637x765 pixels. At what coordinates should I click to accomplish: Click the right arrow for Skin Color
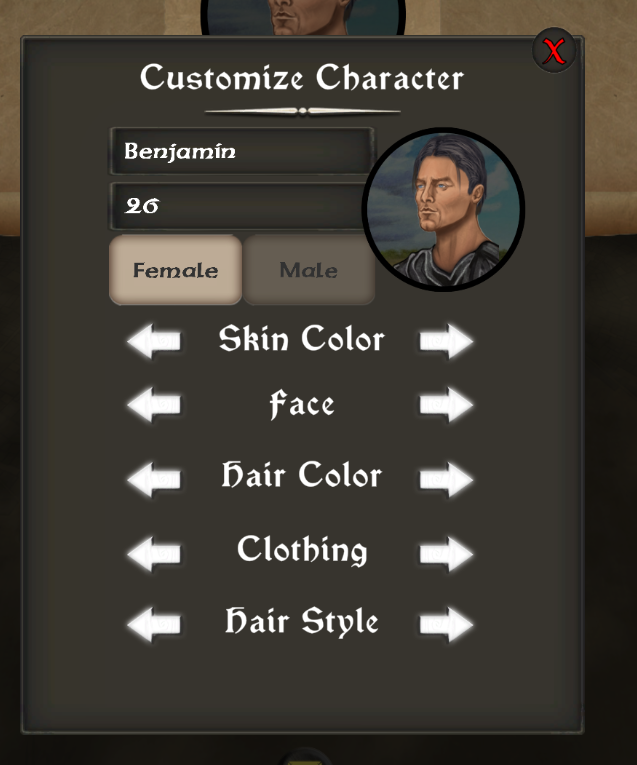coord(446,341)
